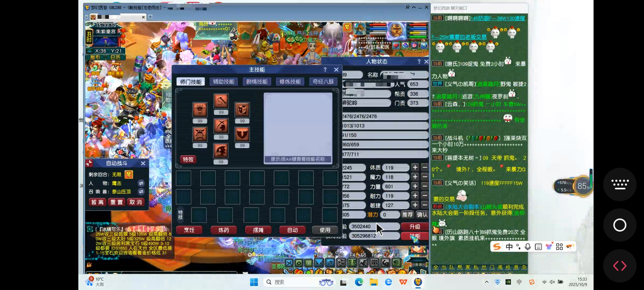Open help in the 人物状态 window

(x=419, y=62)
